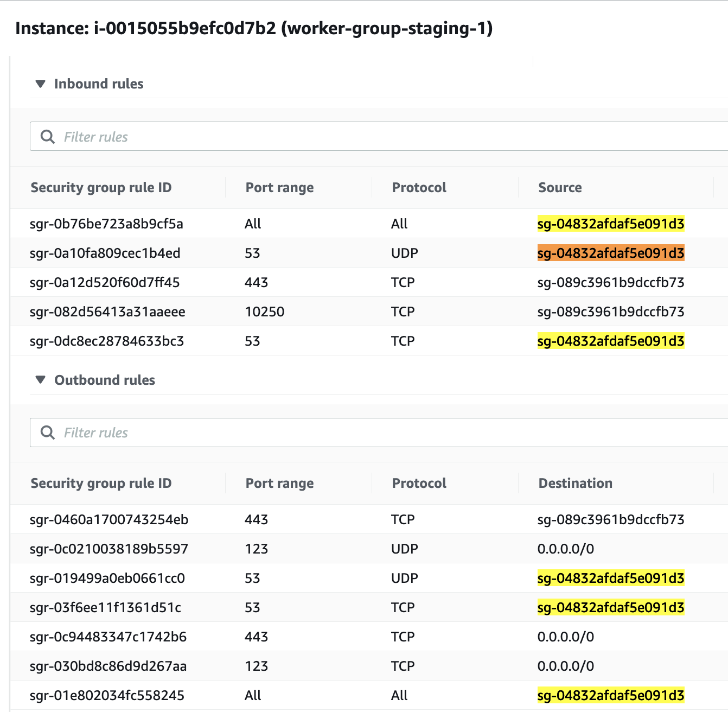Viewport: 728px width, 712px height.
Task: Open source link sg-089c3961b9dccfb73 for port 443
Action: click(611, 282)
